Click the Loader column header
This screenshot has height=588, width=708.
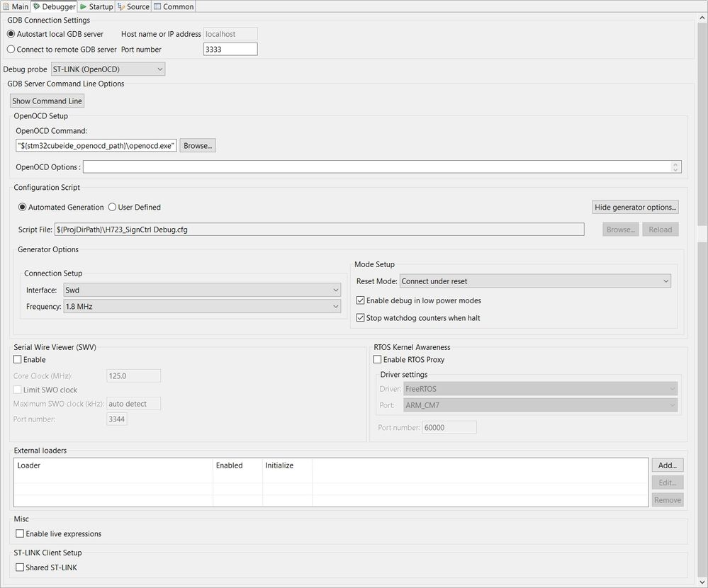pos(113,465)
